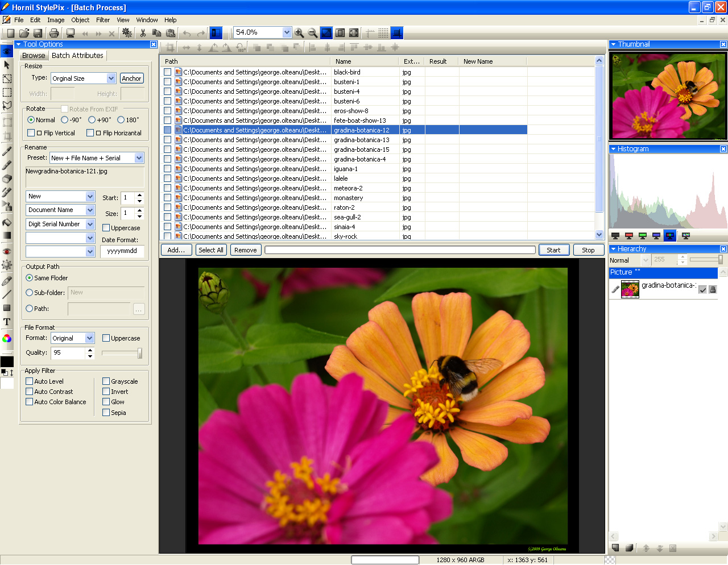The width and height of the screenshot is (728, 565).
Task: Click the Open file folder icon
Action: pyautogui.click(x=24, y=33)
